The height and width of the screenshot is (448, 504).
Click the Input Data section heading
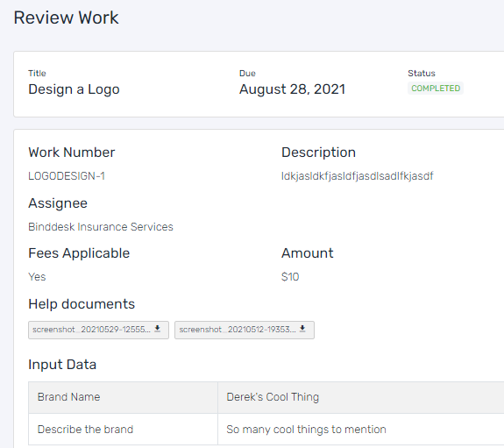coord(62,365)
